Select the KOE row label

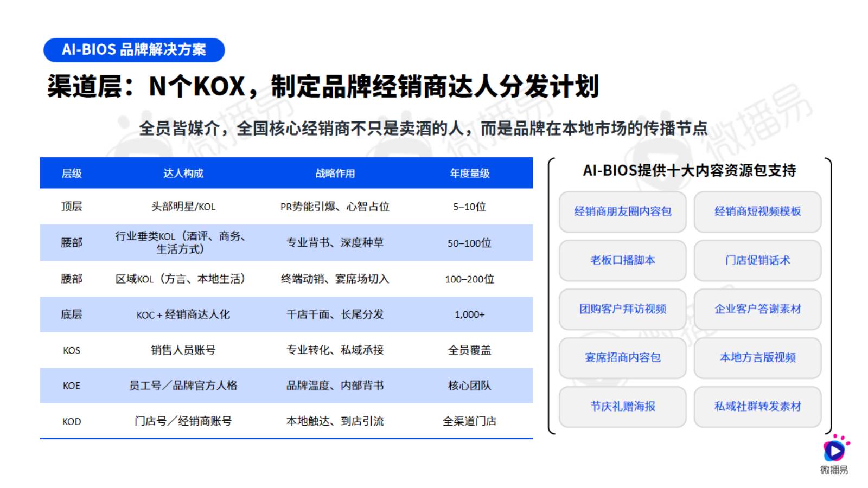(x=72, y=386)
